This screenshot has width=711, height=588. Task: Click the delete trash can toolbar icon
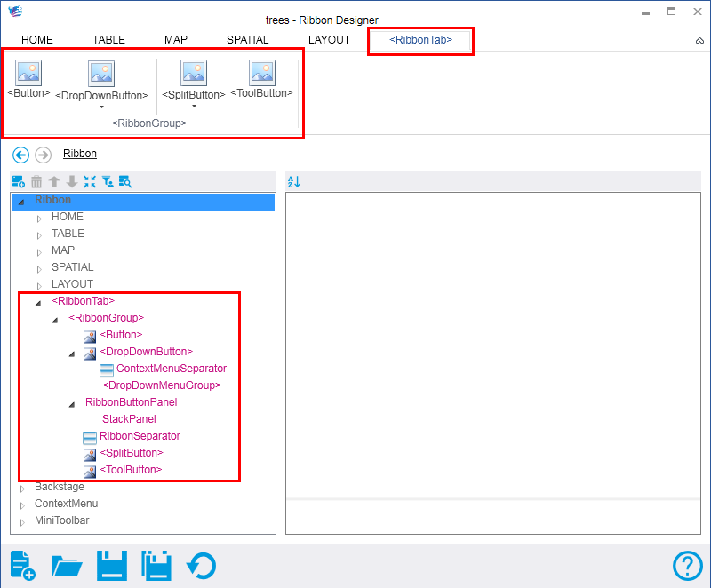coord(36,182)
